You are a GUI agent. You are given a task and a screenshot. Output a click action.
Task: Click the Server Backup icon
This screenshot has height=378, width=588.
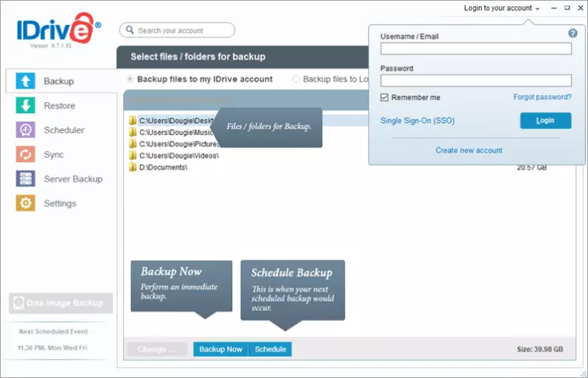point(25,178)
